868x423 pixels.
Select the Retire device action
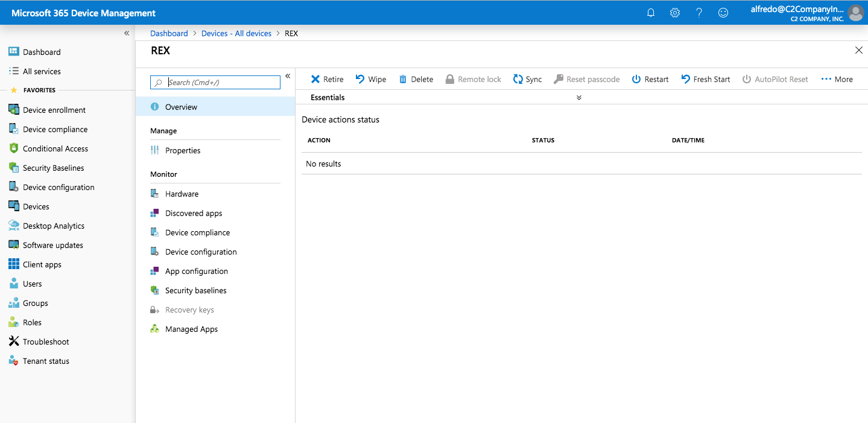click(327, 79)
